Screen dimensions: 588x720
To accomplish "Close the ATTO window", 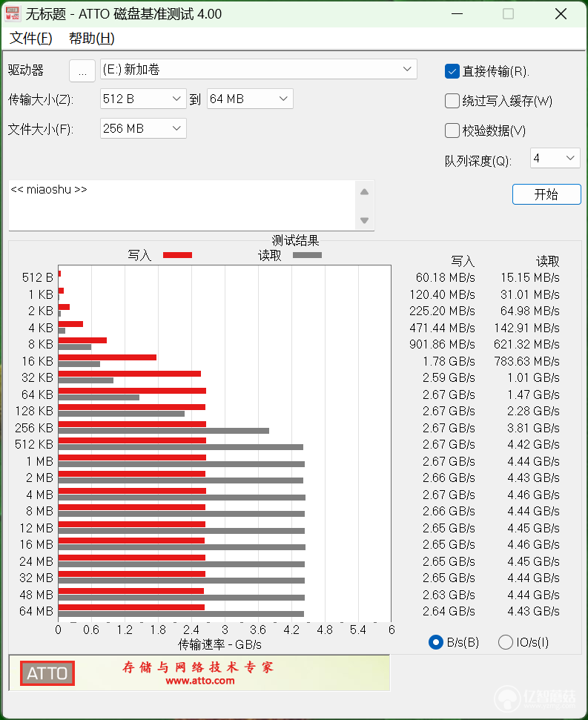I will click(x=561, y=14).
